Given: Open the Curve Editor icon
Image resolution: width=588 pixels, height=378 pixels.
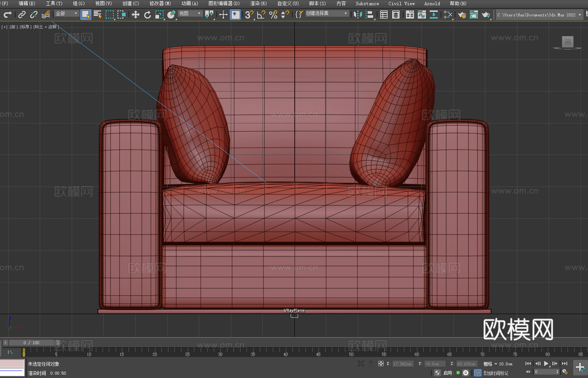Looking at the screenshot, I should coord(422,14).
